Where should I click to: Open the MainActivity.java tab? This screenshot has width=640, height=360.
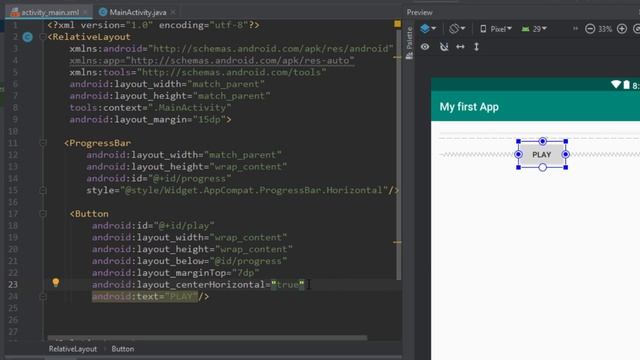tap(138, 12)
